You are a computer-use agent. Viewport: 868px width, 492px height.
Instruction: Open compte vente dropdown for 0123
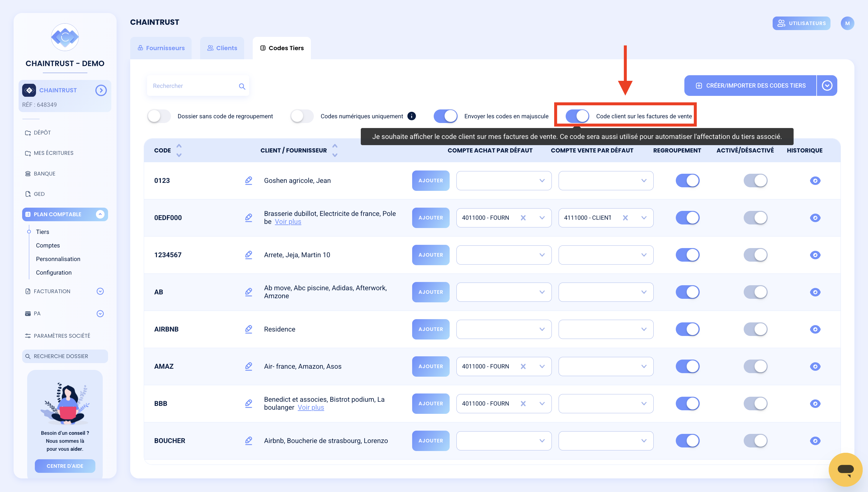point(606,181)
